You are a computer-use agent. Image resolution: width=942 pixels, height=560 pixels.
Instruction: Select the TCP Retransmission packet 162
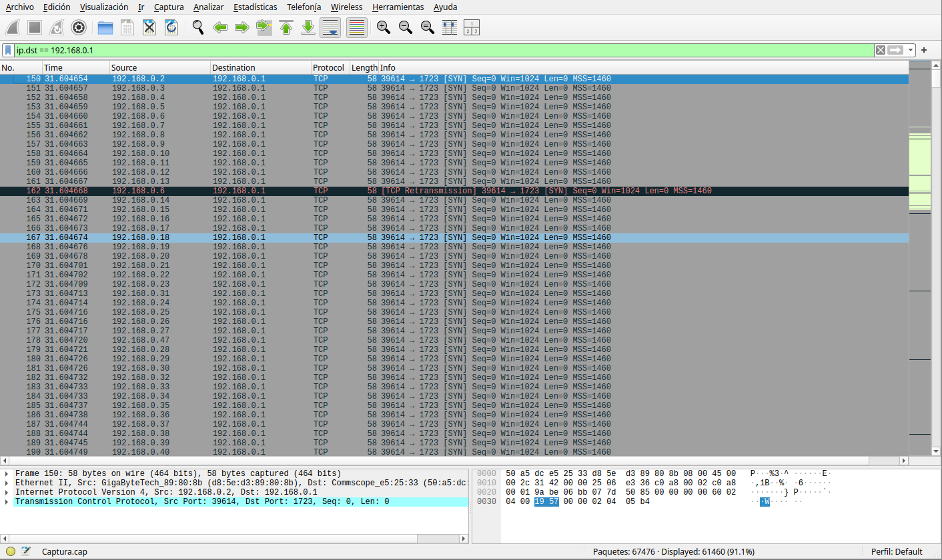point(454,191)
